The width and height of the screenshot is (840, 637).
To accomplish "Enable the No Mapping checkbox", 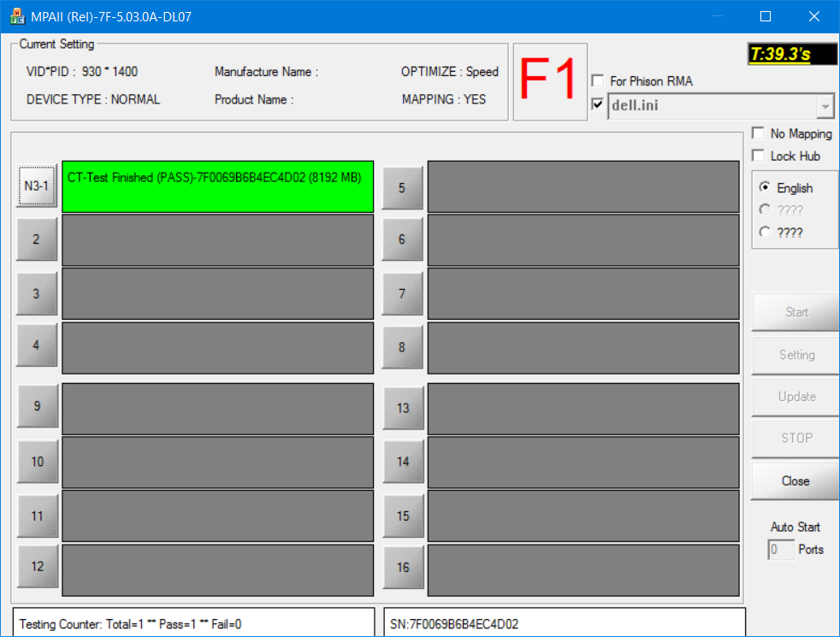I will (x=757, y=133).
